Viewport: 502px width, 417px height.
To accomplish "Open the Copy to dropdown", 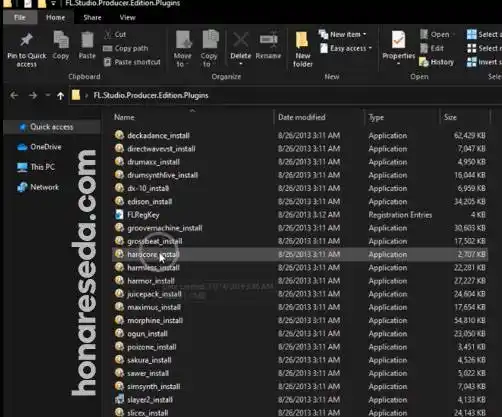I will click(x=209, y=49).
